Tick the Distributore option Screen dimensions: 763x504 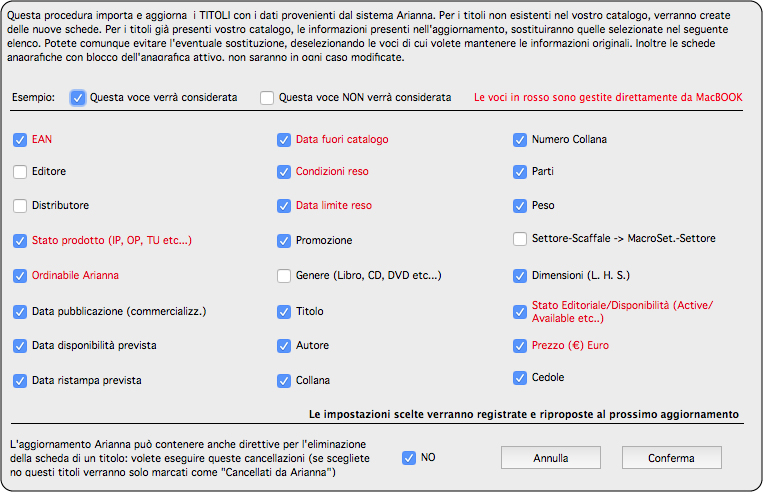coord(20,206)
